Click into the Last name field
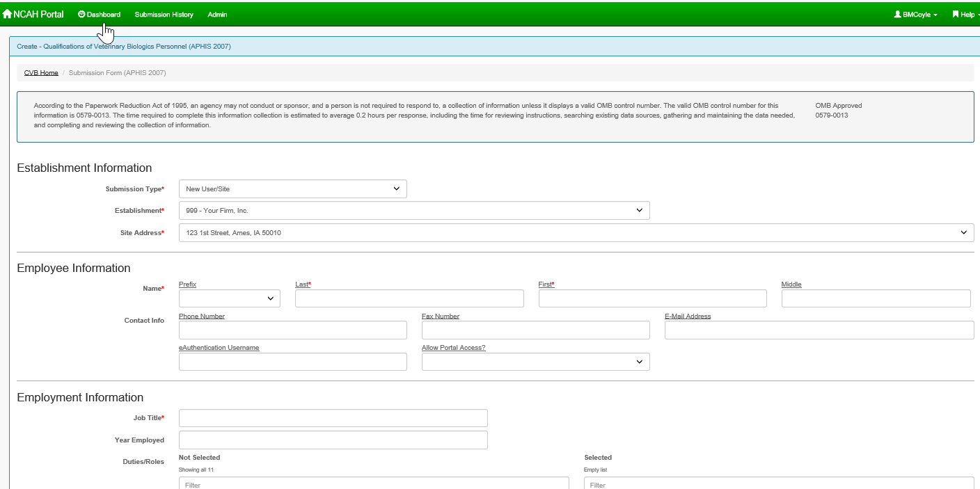Viewport: 980px width, 489px height. point(409,298)
